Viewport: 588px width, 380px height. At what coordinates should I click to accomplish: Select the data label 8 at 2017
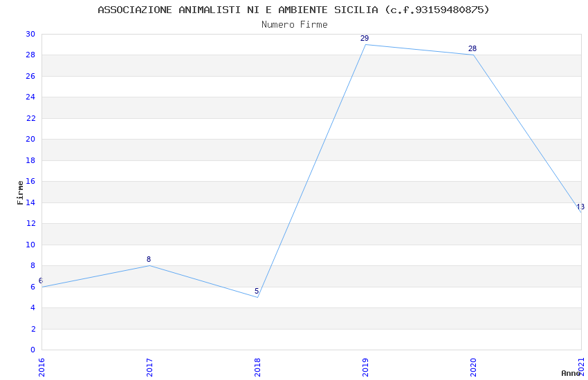149,259
